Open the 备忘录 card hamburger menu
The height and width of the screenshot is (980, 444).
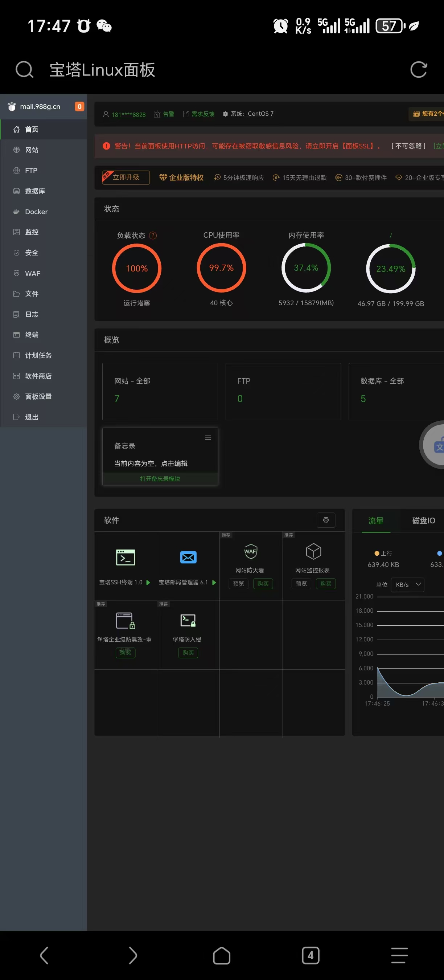pyautogui.click(x=208, y=438)
